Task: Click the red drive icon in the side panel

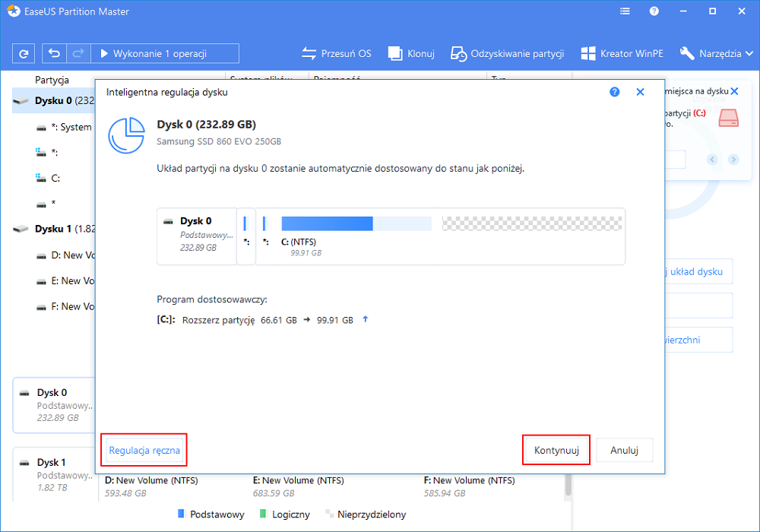Action: coord(729,118)
